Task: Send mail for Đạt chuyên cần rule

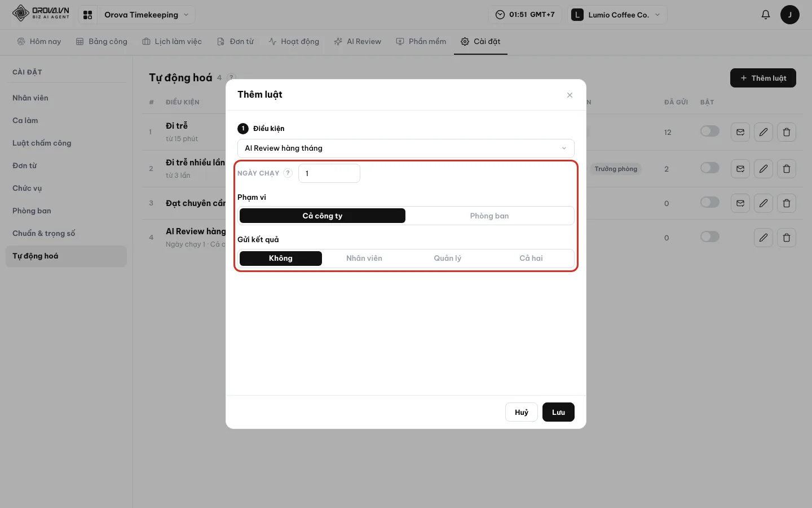Action: [x=740, y=203]
